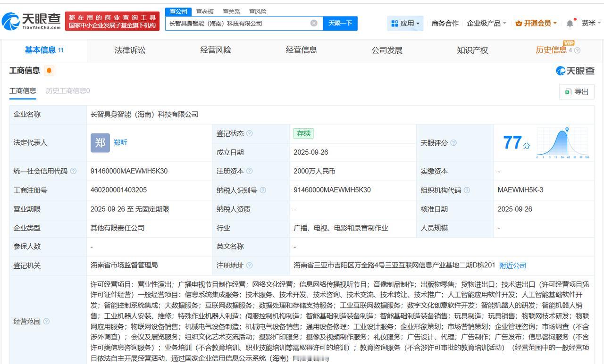Open legal representative 郑昕 link
Image resolution: width=604 pixels, height=364 pixels.
(x=120, y=142)
